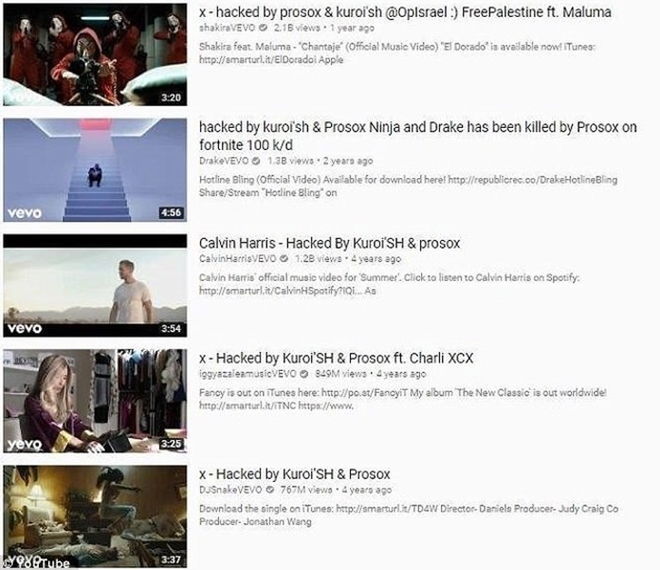The height and width of the screenshot is (570, 660).
Task: Click the 3:20 duration badge on first thumbnail
Action: coord(171,98)
